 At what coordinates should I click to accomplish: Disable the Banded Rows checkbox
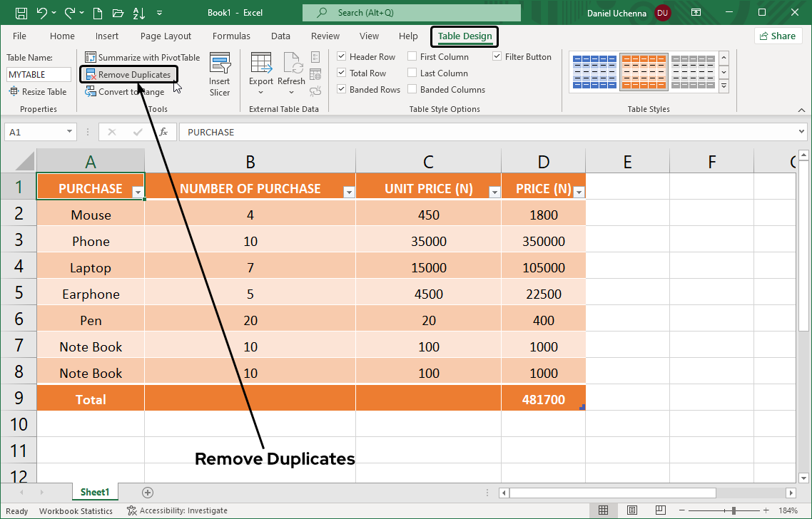341,89
